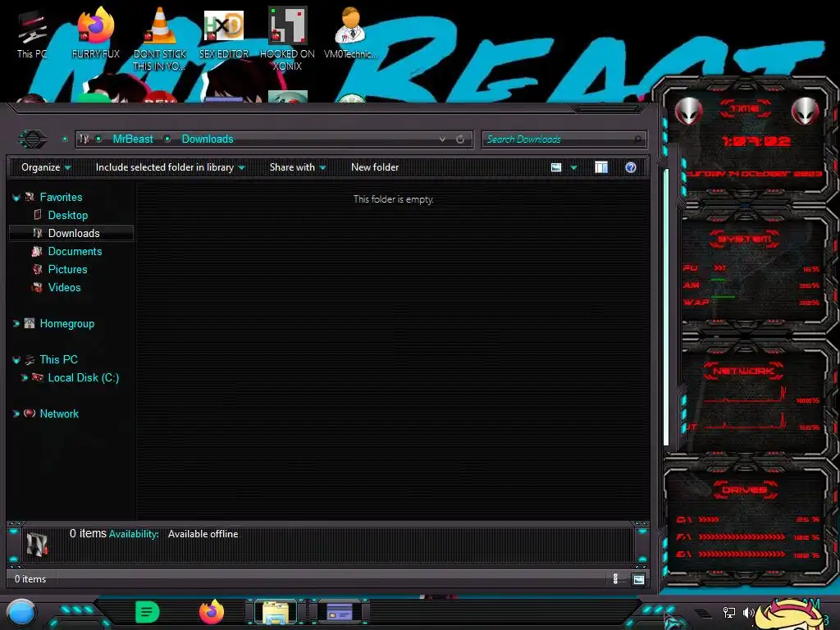Open the Share with dropdown
Viewport: 840px width, 630px height.
298,167
